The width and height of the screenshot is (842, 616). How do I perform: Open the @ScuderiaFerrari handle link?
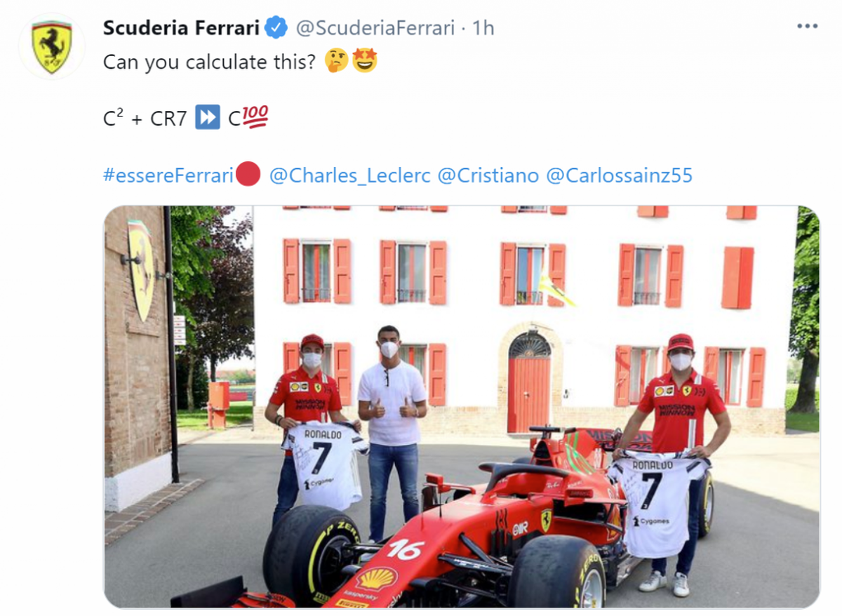coord(374,27)
